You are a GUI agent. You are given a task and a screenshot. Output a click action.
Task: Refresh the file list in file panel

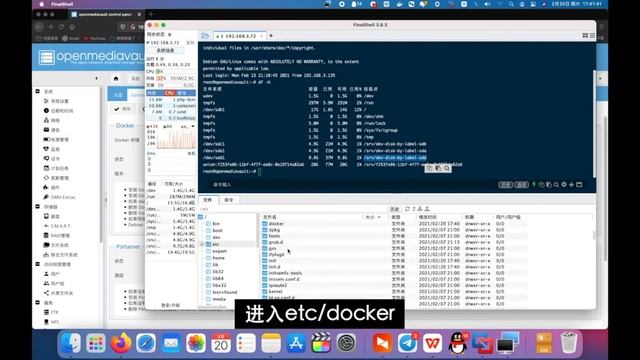[407, 209]
